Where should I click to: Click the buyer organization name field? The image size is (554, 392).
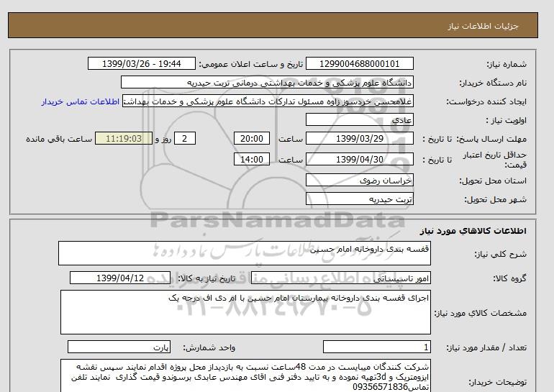click(x=267, y=82)
